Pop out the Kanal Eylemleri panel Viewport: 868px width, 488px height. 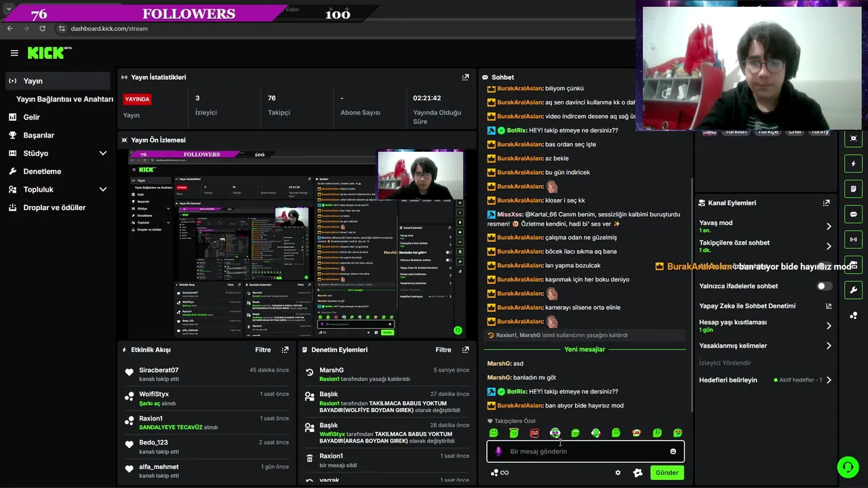[x=826, y=203]
